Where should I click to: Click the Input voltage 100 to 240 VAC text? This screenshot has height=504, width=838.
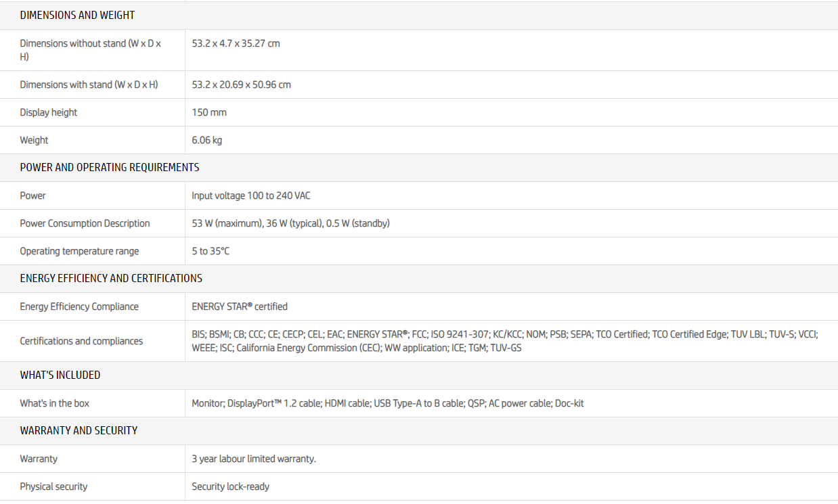pos(251,196)
